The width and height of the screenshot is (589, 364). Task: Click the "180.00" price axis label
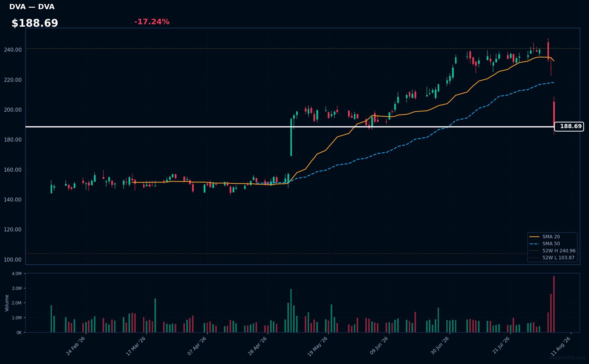[13, 140]
